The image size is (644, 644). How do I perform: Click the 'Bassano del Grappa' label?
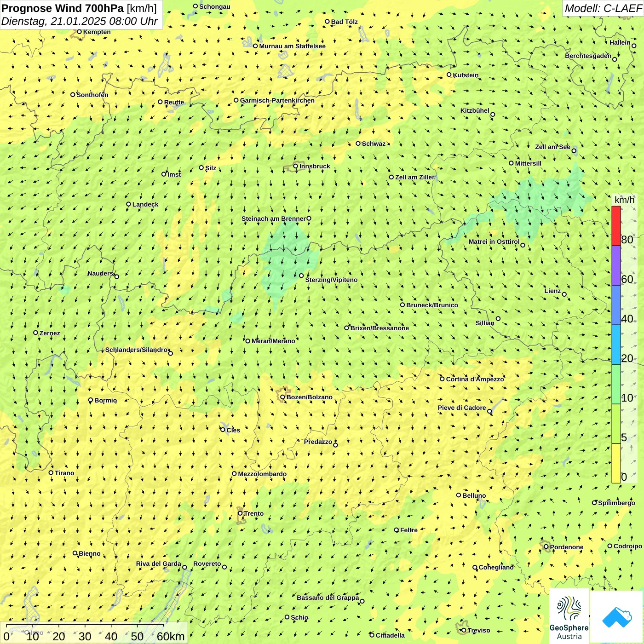pyautogui.click(x=328, y=598)
